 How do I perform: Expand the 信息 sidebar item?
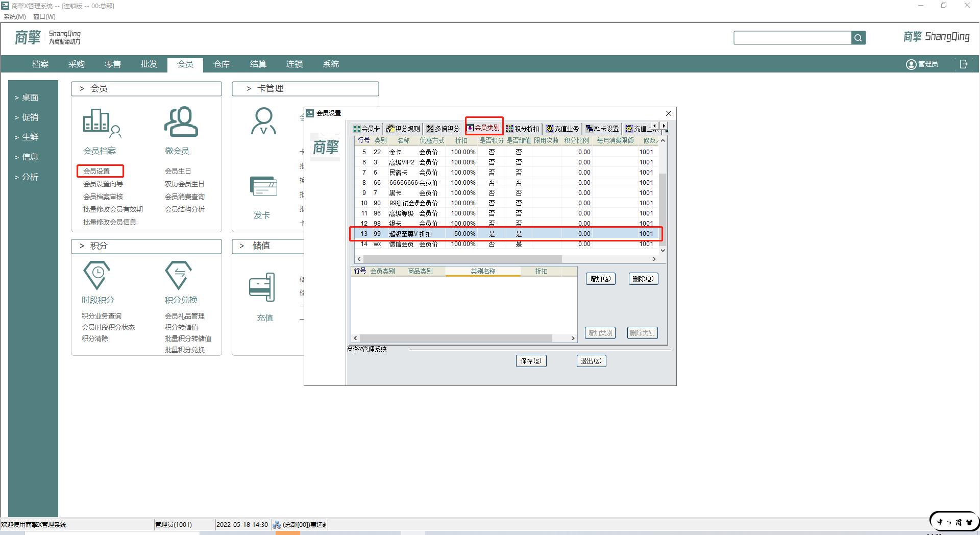pos(27,157)
